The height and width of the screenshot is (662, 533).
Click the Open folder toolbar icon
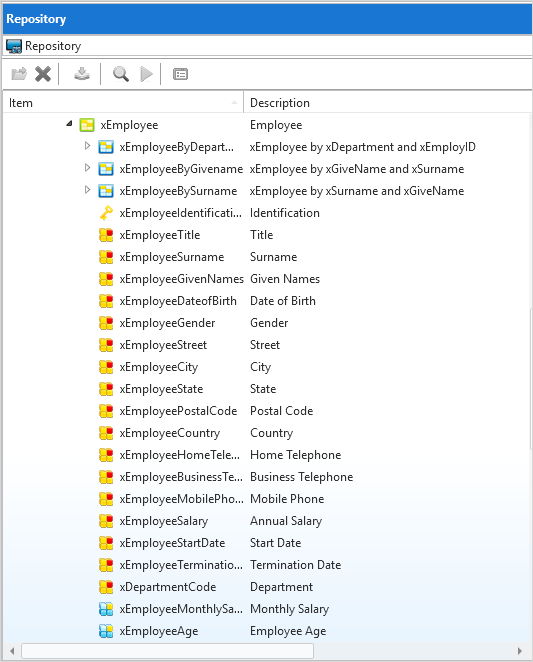[19, 74]
